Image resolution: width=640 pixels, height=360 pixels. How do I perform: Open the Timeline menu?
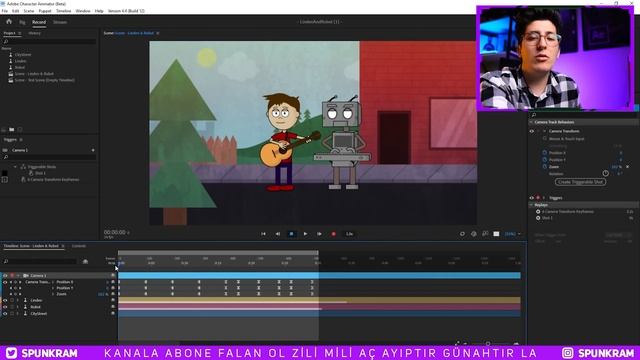[x=63, y=11]
